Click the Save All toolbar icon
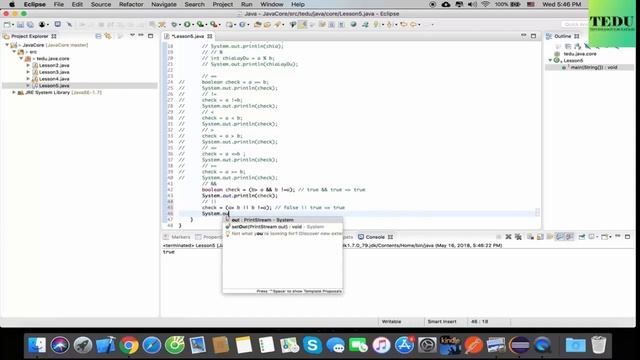Viewport: 640px width, 360px height. 30,24
